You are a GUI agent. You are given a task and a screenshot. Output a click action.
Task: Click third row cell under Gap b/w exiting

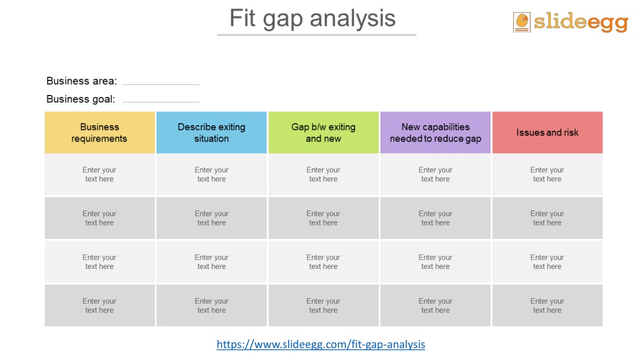tap(324, 262)
